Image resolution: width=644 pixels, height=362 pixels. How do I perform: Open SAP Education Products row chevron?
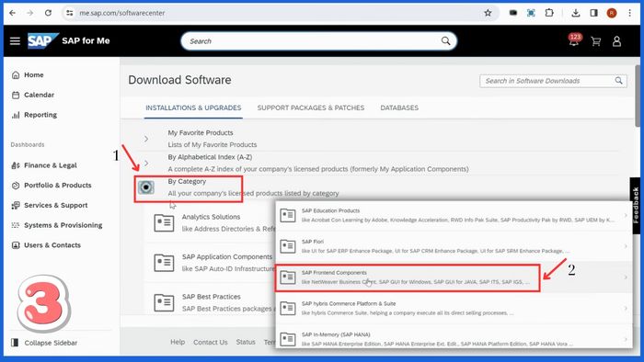pyautogui.click(x=626, y=215)
